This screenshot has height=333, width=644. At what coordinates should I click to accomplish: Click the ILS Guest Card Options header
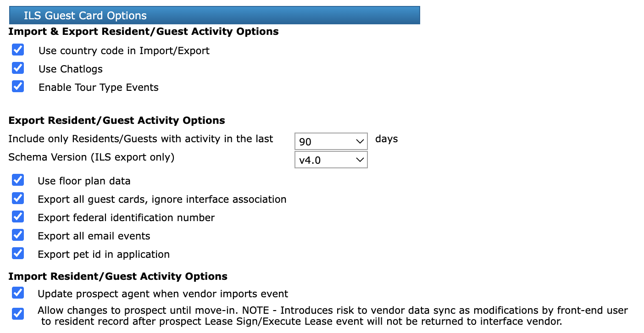pyautogui.click(x=214, y=16)
